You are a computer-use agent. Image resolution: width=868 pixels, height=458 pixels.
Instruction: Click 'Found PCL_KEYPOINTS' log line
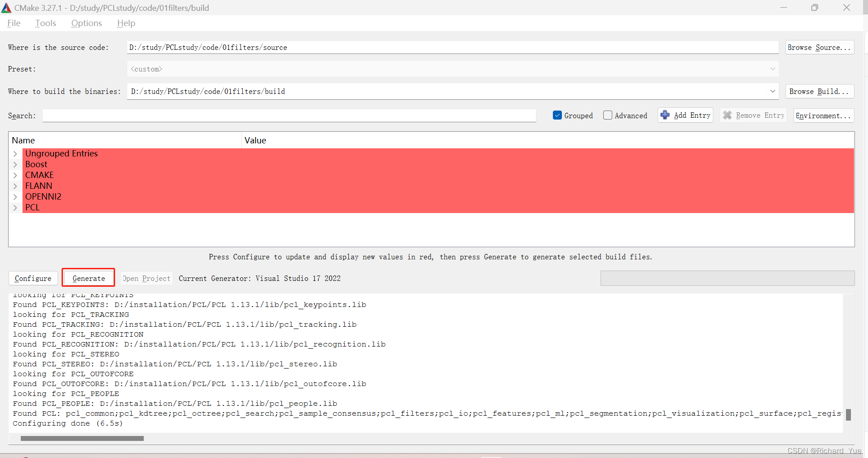[x=190, y=305]
